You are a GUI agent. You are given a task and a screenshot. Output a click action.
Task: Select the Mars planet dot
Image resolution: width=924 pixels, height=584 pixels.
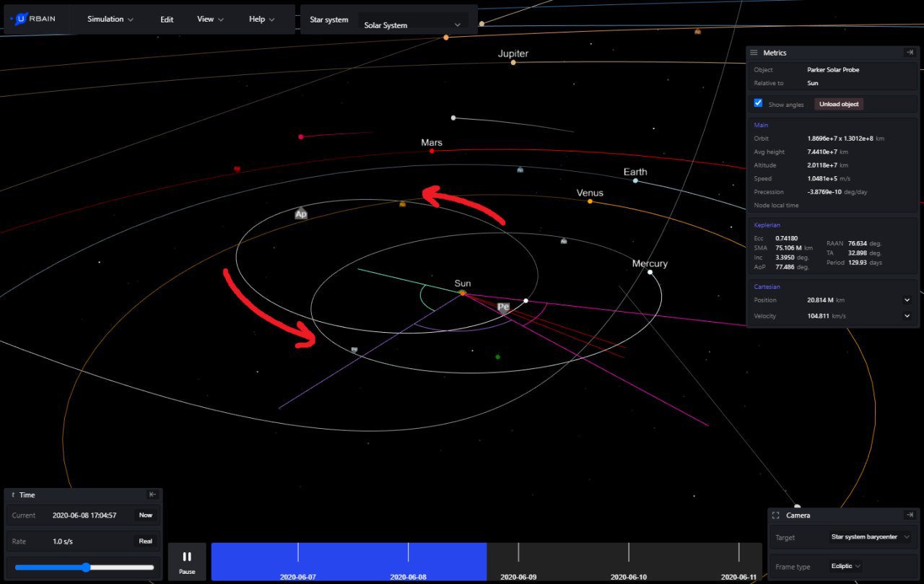[x=432, y=151]
